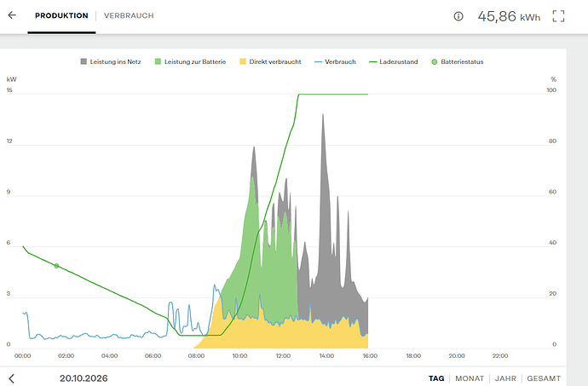Click the back arrow at top left
Image resolution: width=588 pixels, height=386 pixels.
pyautogui.click(x=12, y=15)
